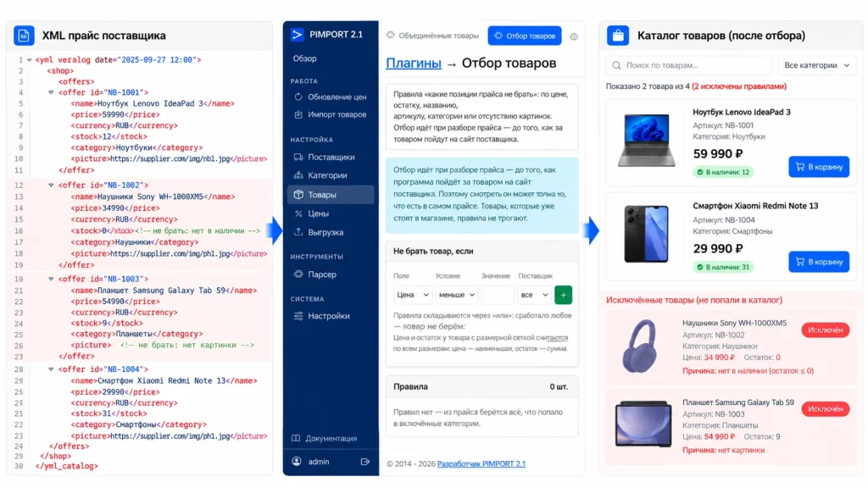Add Lenovo IdeaPad 3 to cart

[x=819, y=167]
